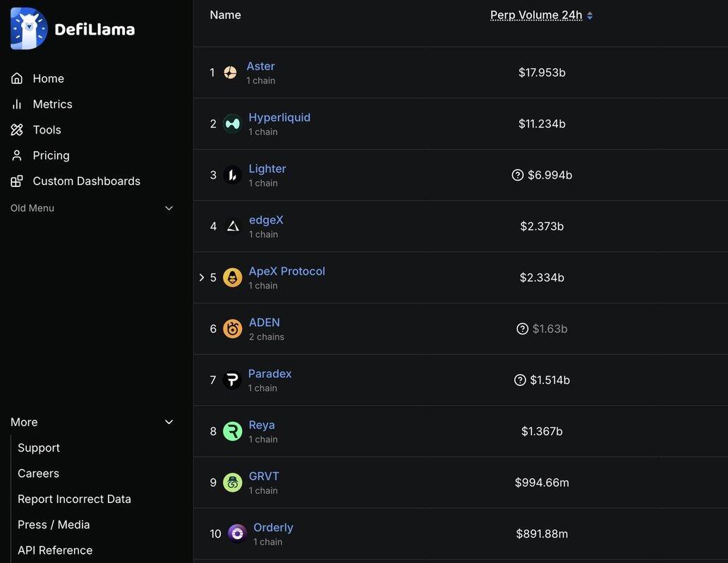Image resolution: width=728 pixels, height=563 pixels.
Task: Collapse the More section chevron
Action: [169, 422]
